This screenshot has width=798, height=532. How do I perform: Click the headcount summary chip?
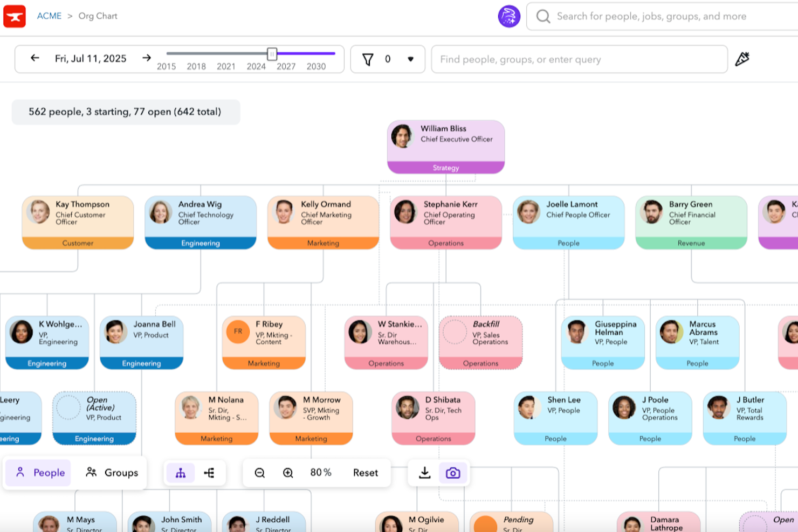[x=126, y=112]
